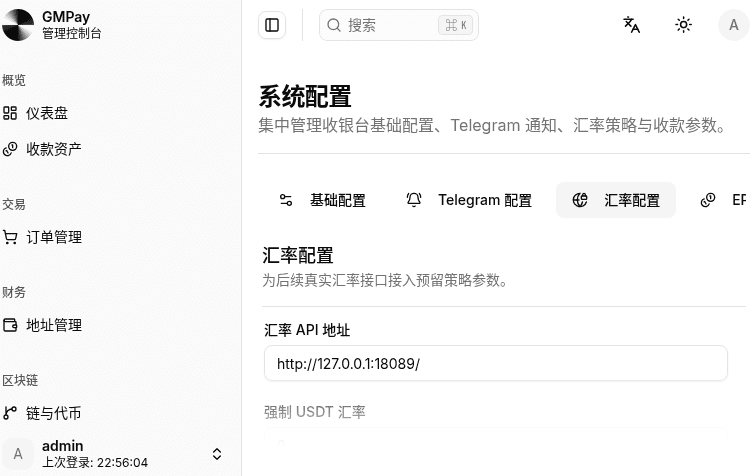This screenshot has height=476, width=756.
Task: Click the admin avatar in sidebar footer
Action: [18, 454]
